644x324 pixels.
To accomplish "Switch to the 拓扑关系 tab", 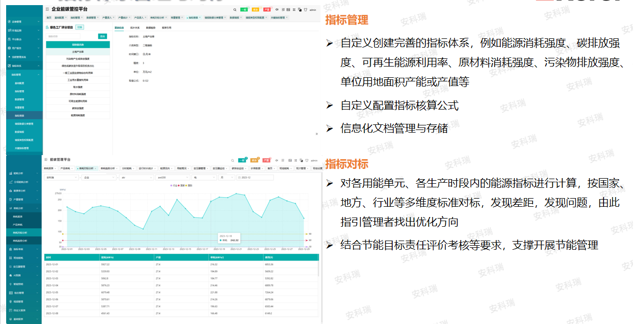I will (x=135, y=28).
